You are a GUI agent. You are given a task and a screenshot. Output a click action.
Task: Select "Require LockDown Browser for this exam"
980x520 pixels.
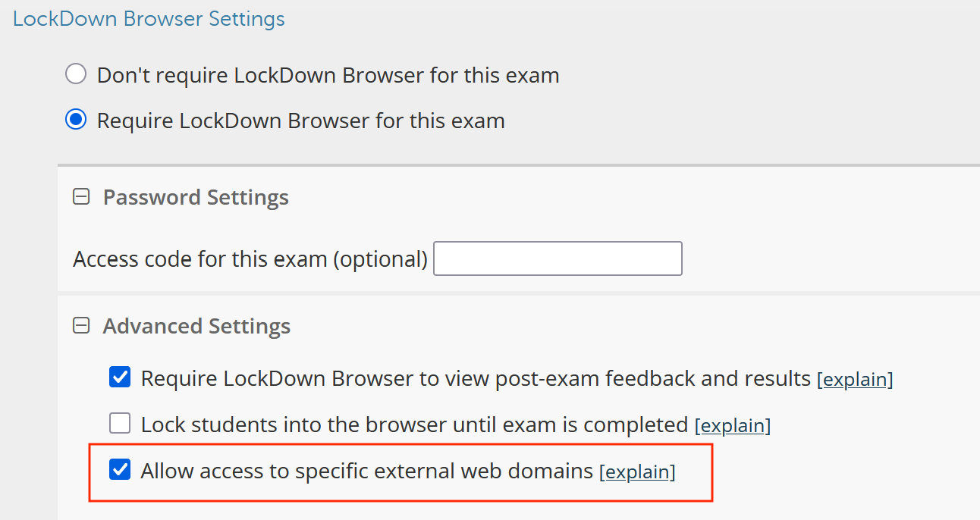point(76,119)
